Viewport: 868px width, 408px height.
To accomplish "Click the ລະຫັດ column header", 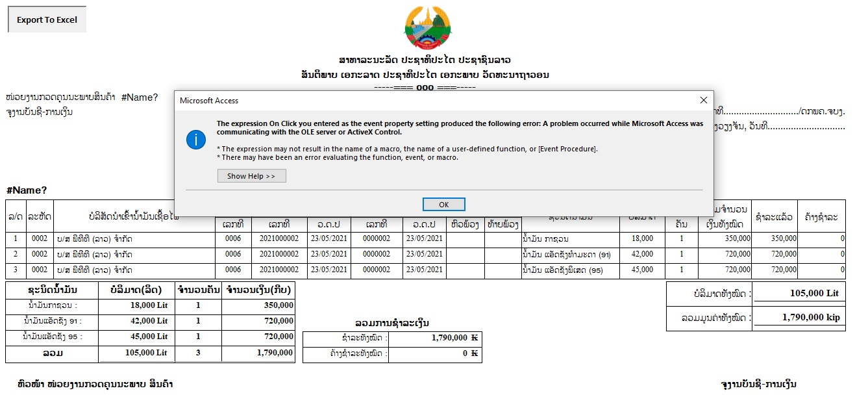I will tap(40, 216).
